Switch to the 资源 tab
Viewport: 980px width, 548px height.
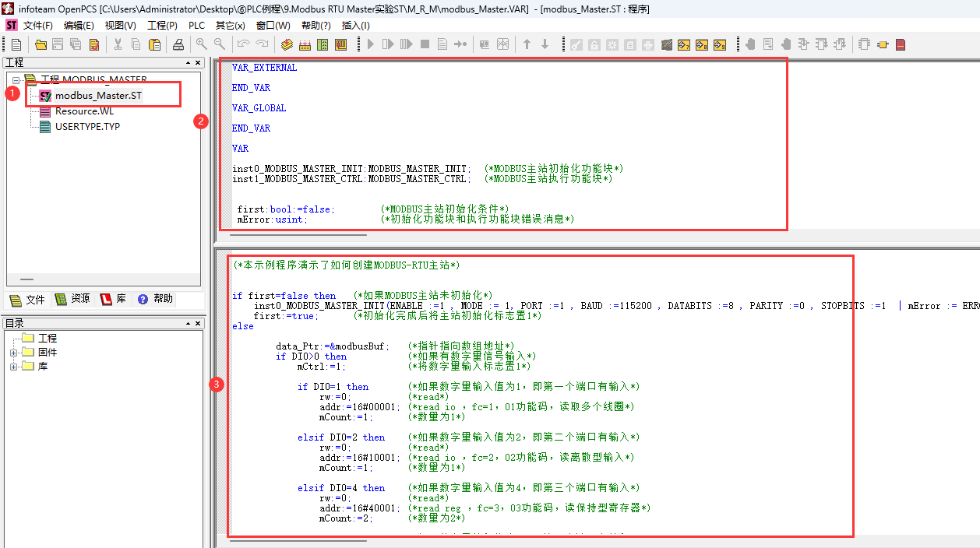click(73, 299)
